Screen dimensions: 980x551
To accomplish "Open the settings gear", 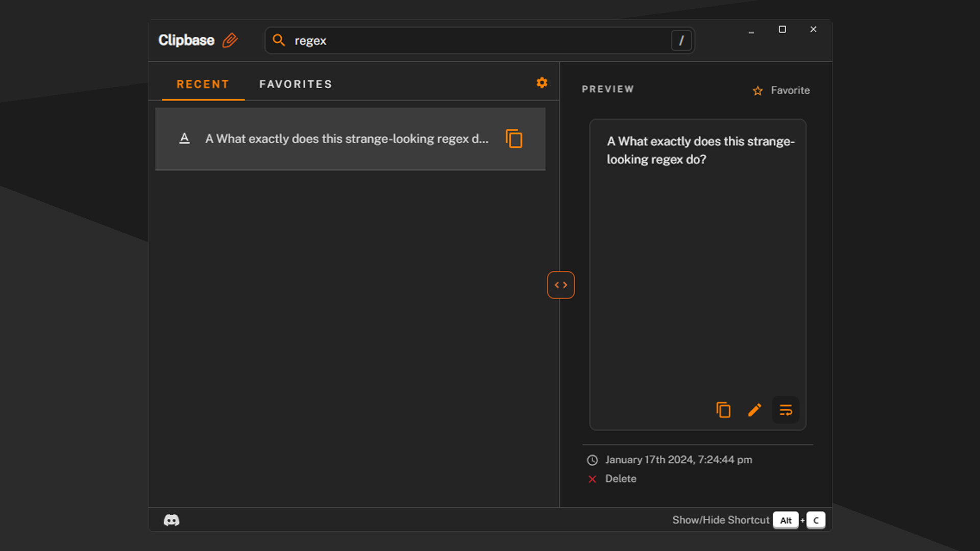I will 542,83.
